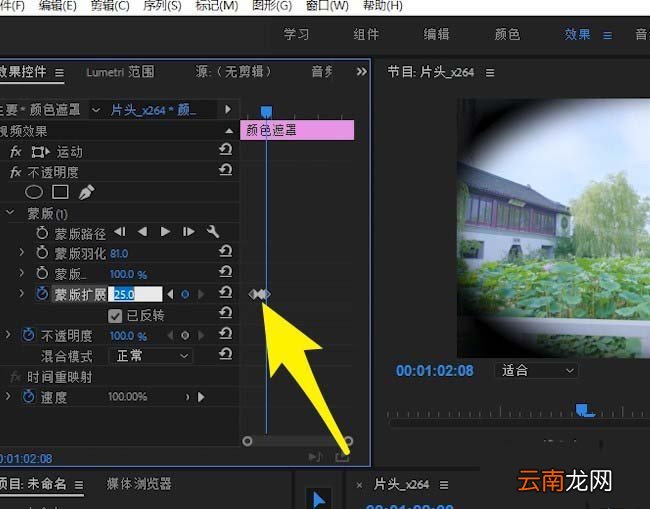The image size is (650, 509).
Task: Open the 适合 zoom level dropdown
Action: pos(536,370)
